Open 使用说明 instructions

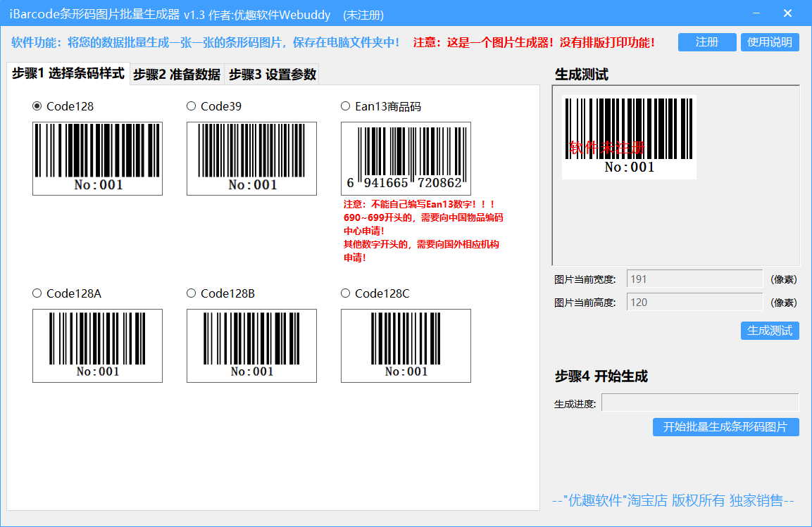point(770,42)
